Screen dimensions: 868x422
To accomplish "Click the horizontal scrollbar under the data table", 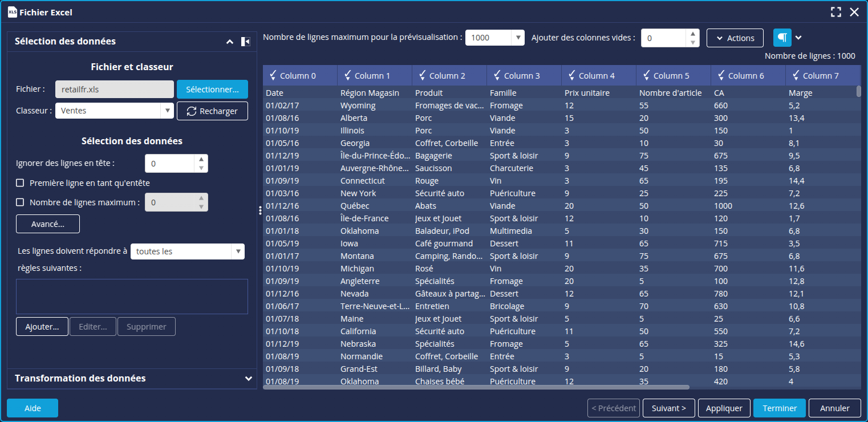I will point(476,387).
